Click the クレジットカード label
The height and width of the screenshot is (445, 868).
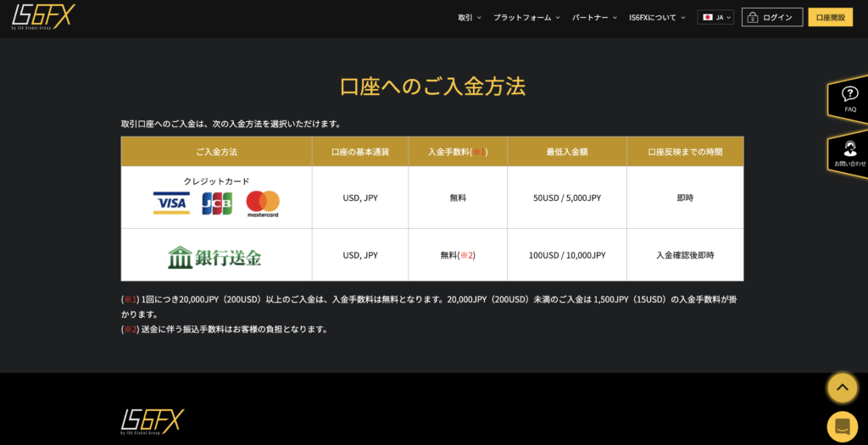pos(216,181)
